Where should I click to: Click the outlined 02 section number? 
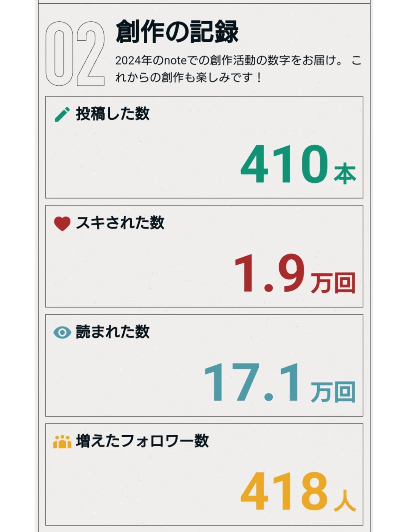pos(75,54)
